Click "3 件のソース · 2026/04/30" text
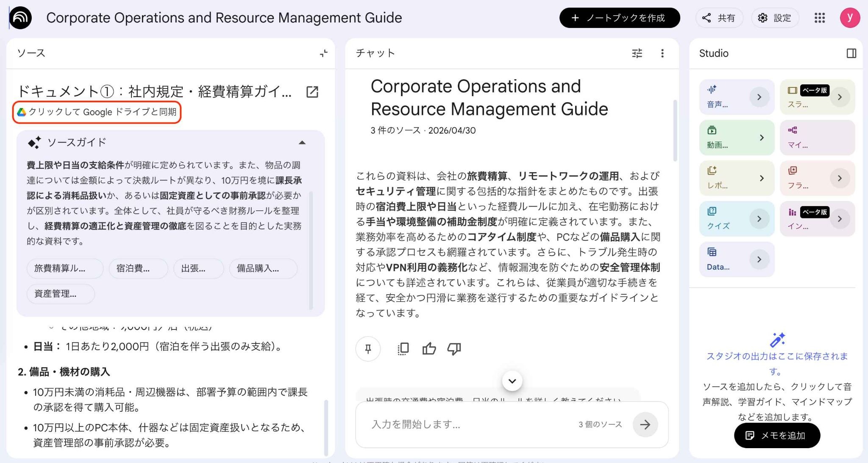 point(423,131)
